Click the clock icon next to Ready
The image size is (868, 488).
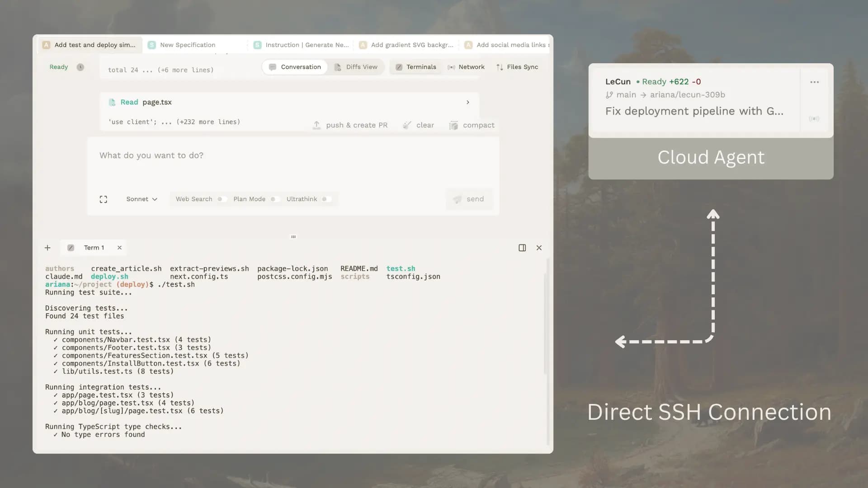(80, 67)
